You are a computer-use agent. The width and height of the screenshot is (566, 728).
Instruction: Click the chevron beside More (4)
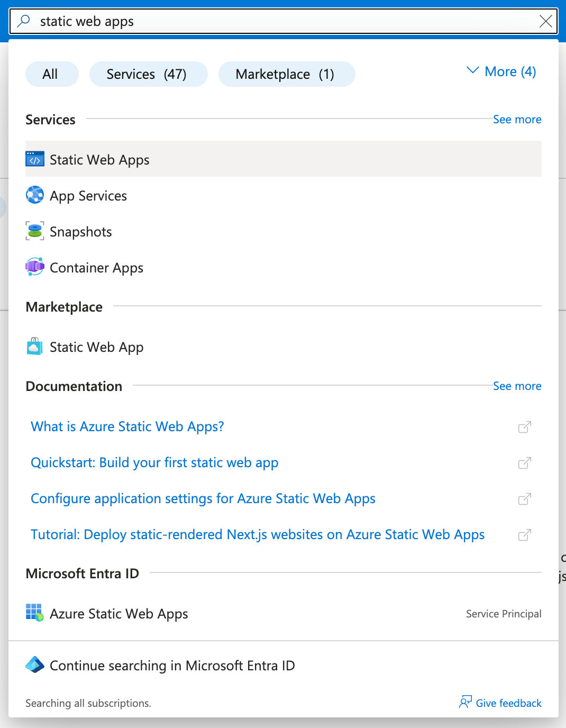coord(473,70)
